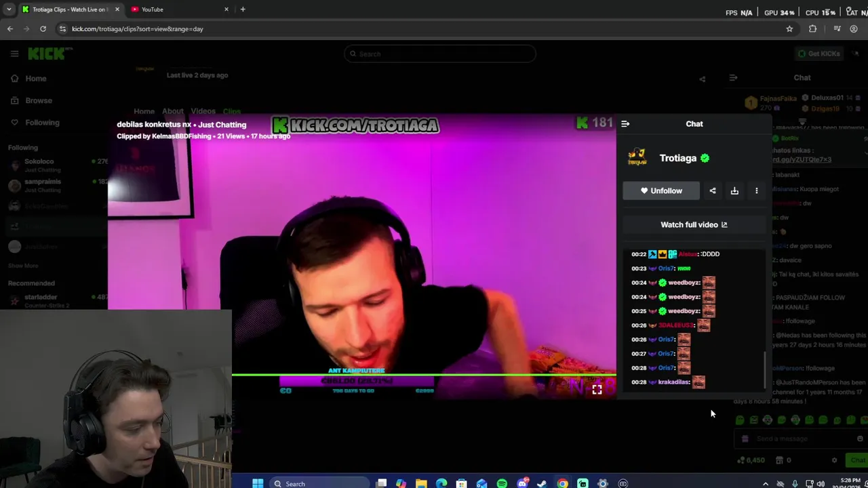Click the Get KICKs button
The image size is (868, 488).
[x=819, y=54]
